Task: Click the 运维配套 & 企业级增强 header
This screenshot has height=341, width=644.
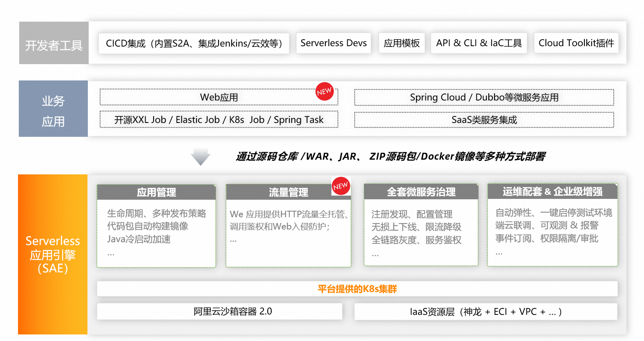Action: [552, 191]
